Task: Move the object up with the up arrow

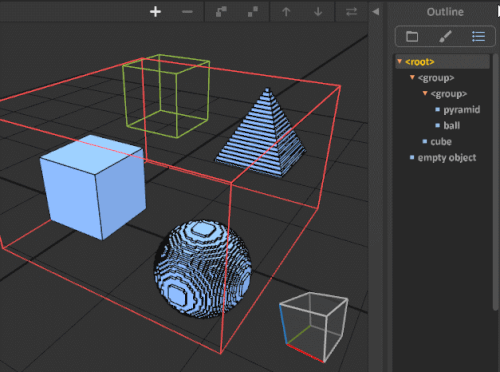Action: [x=286, y=12]
